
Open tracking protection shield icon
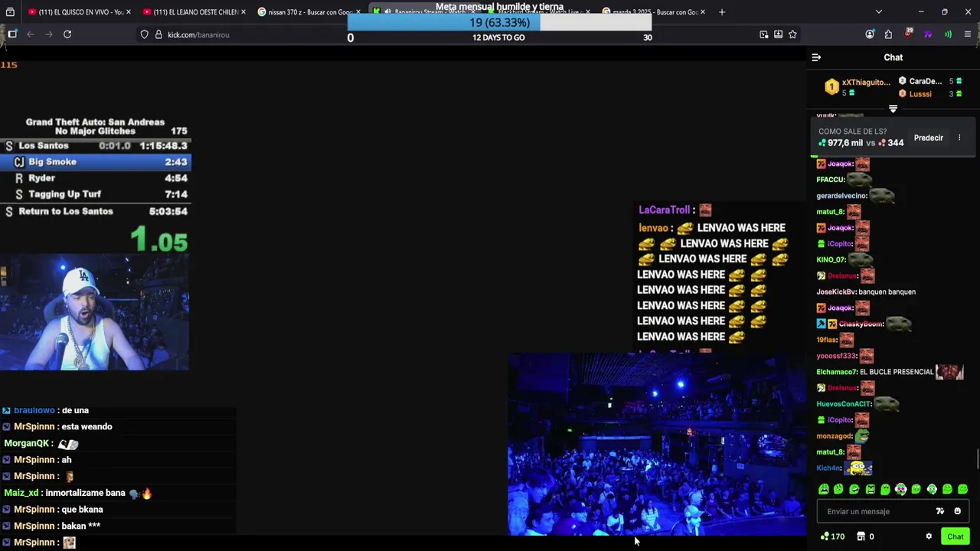(144, 34)
